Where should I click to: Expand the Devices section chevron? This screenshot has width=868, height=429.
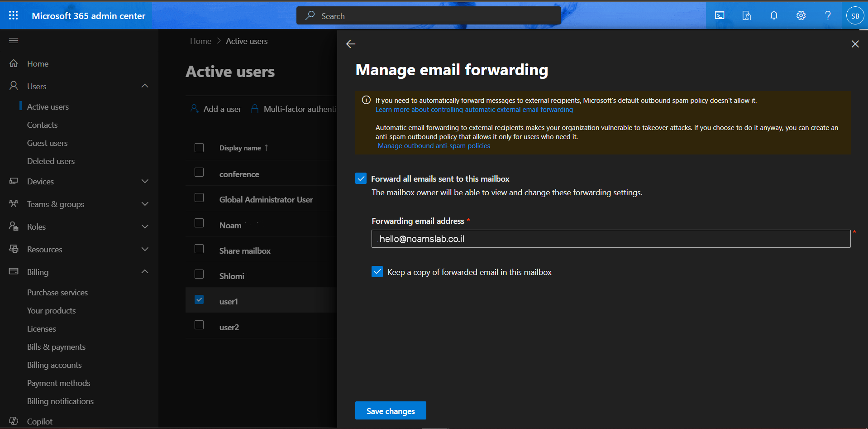pyautogui.click(x=145, y=181)
